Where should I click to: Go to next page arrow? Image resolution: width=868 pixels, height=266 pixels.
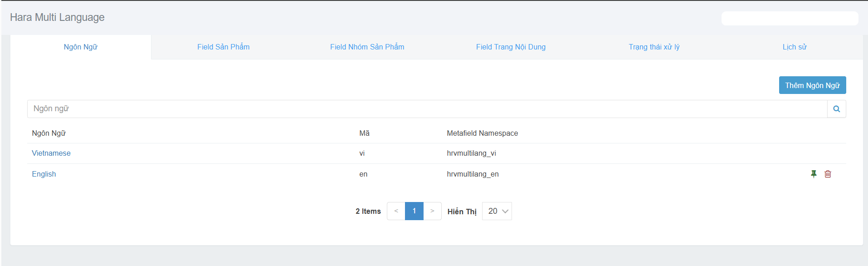[432, 211]
